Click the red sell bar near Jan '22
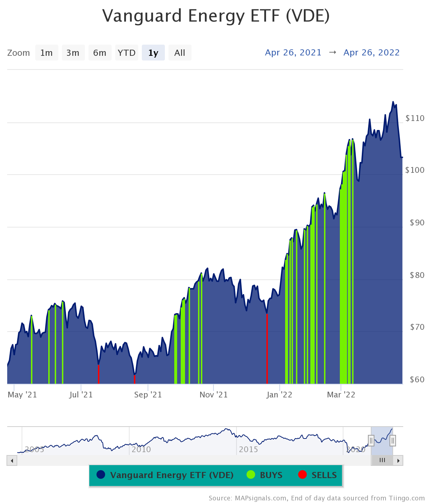This screenshot has height=504, width=432. pyautogui.click(x=267, y=349)
